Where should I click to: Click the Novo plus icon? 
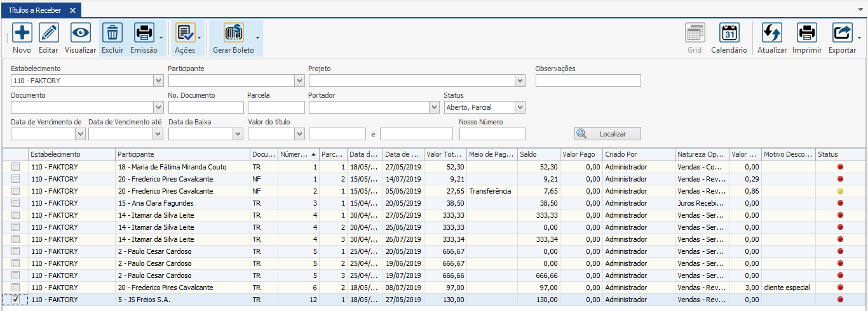click(22, 33)
